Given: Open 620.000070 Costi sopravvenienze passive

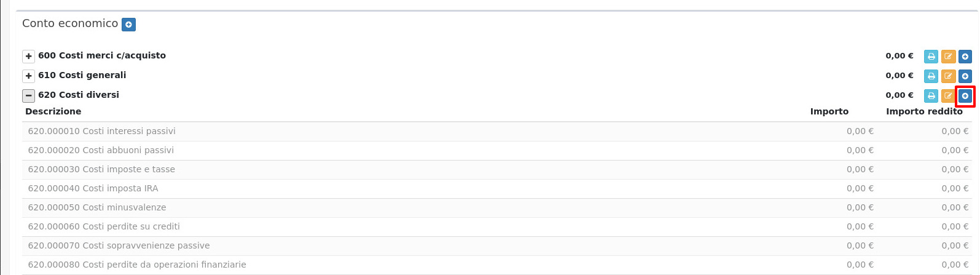Looking at the screenshot, I should (119, 245).
